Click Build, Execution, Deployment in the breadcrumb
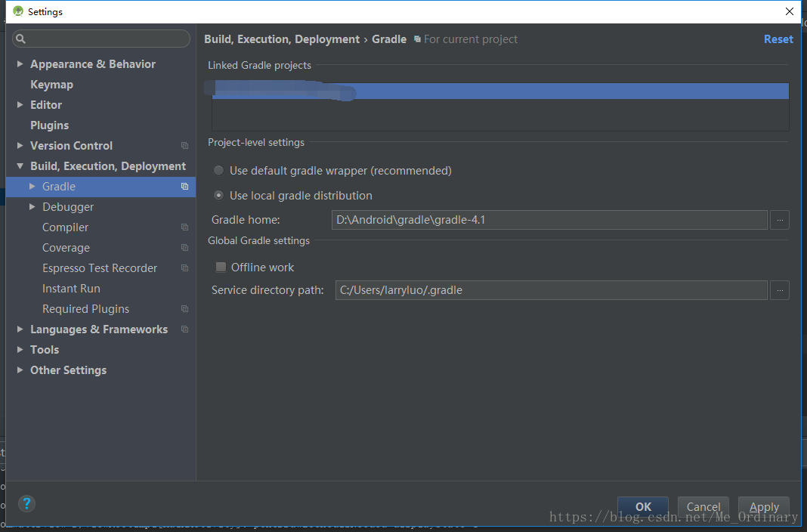 coord(282,39)
